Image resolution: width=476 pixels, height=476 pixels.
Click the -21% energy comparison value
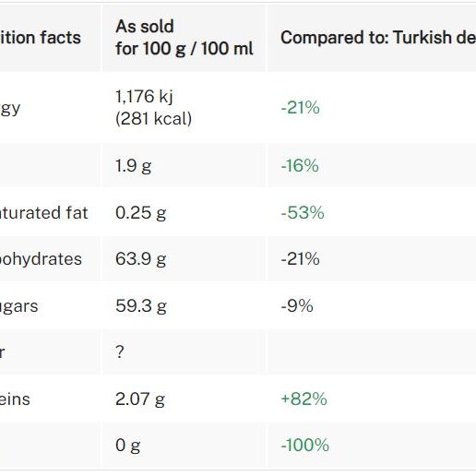[x=300, y=108]
